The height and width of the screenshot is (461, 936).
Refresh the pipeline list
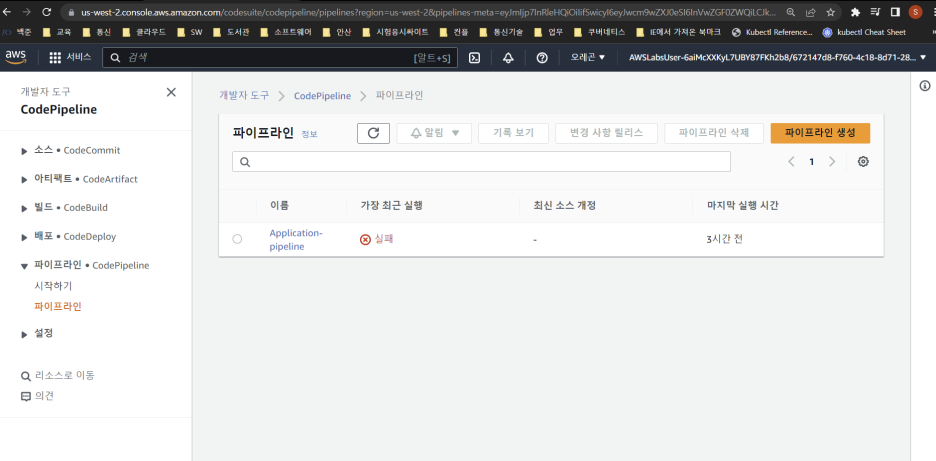point(374,133)
